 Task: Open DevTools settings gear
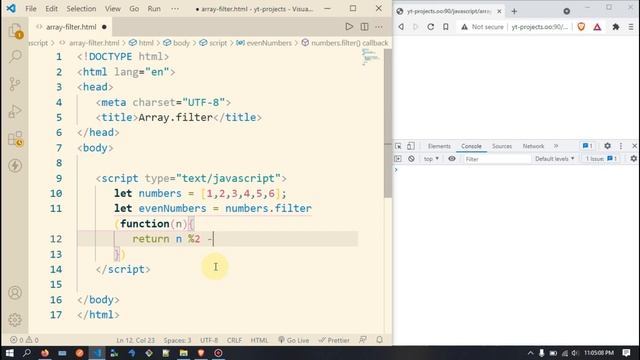click(607, 146)
